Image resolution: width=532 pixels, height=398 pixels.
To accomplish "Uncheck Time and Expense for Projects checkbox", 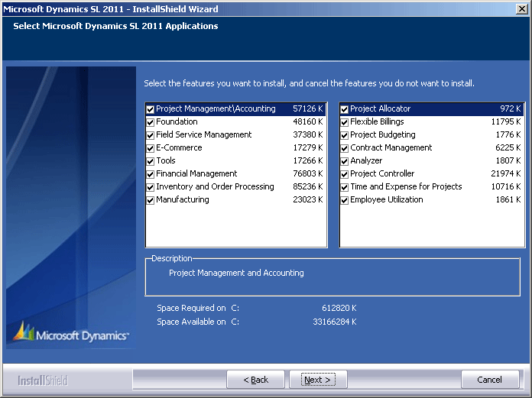I will click(345, 187).
